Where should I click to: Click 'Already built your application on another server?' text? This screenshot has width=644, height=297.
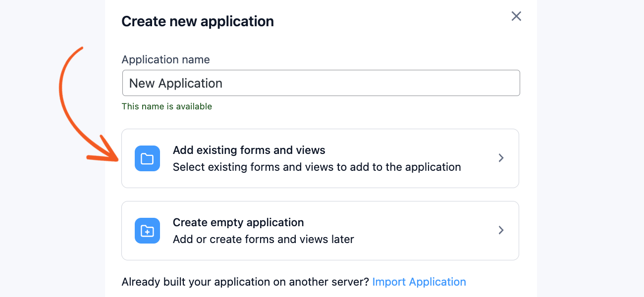[246, 282]
